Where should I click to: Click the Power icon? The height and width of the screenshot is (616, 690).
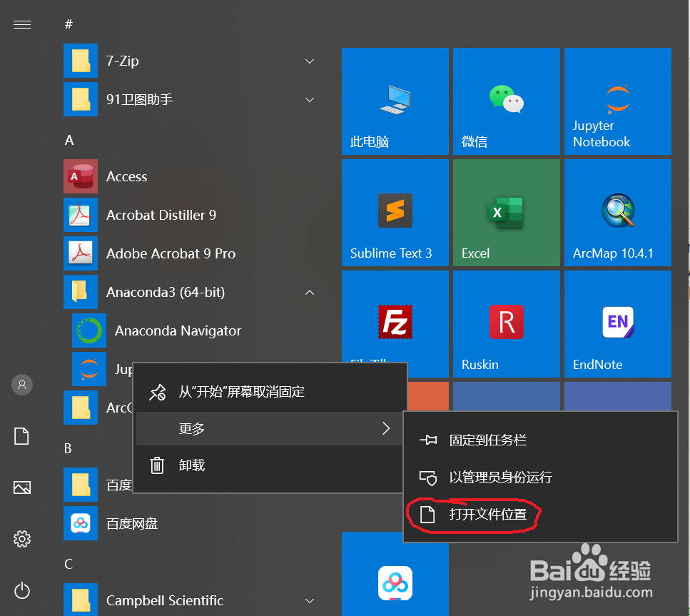[x=22, y=590]
